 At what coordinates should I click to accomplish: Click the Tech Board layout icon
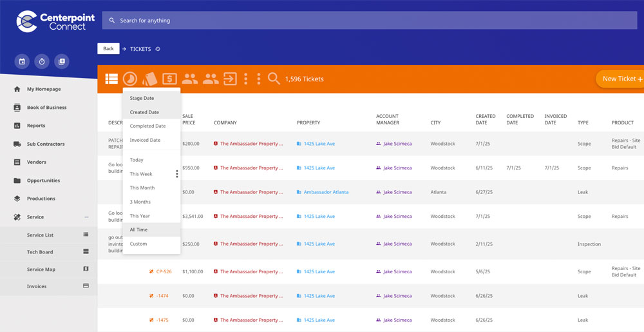click(86, 251)
